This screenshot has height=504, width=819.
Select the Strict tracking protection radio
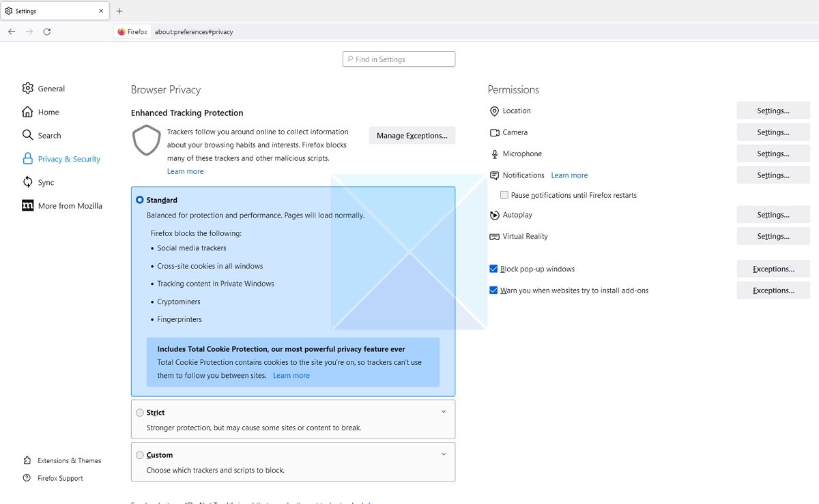[140, 413]
